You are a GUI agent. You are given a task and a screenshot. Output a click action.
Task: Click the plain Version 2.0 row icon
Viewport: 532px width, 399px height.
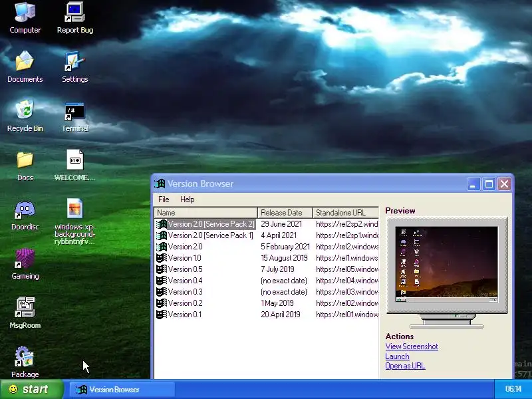click(162, 247)
